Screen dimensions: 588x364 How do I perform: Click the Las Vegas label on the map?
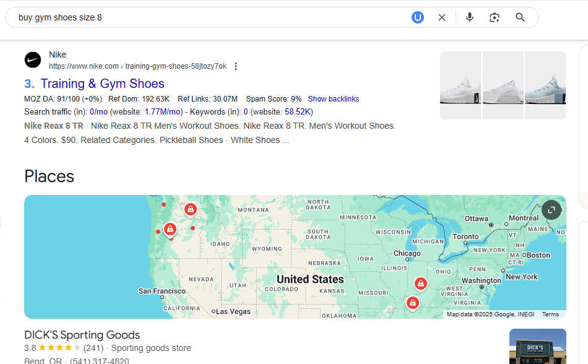point(233,311)
